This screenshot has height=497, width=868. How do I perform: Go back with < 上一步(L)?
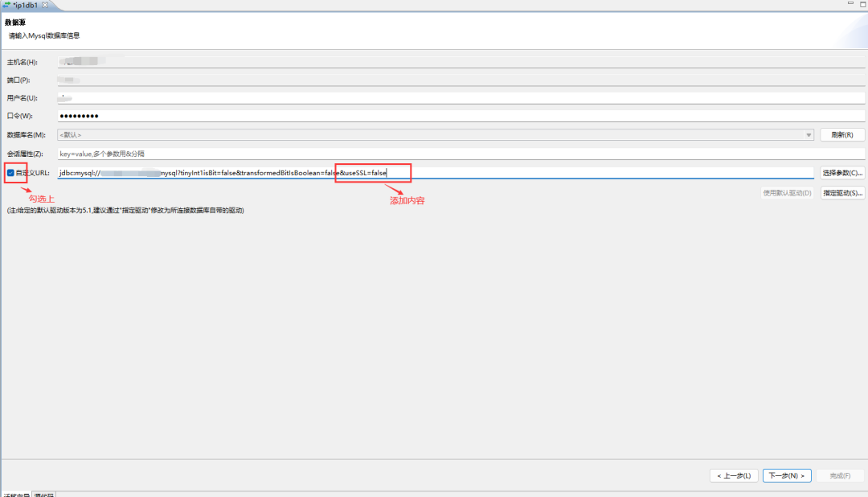(734, 475)
